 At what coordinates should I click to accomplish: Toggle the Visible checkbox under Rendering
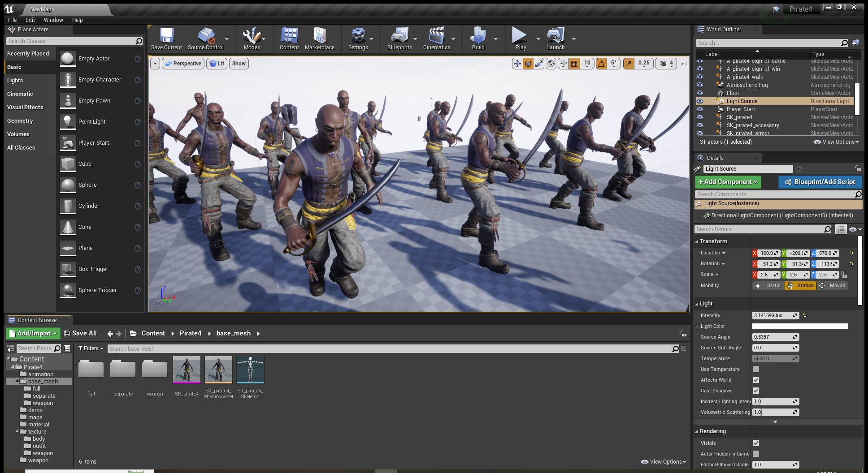(756, 443)
